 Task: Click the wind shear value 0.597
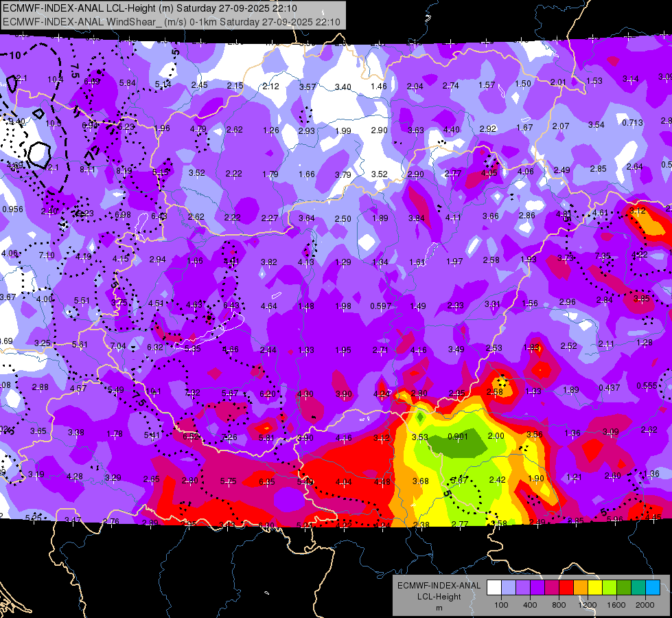point(380,306)
